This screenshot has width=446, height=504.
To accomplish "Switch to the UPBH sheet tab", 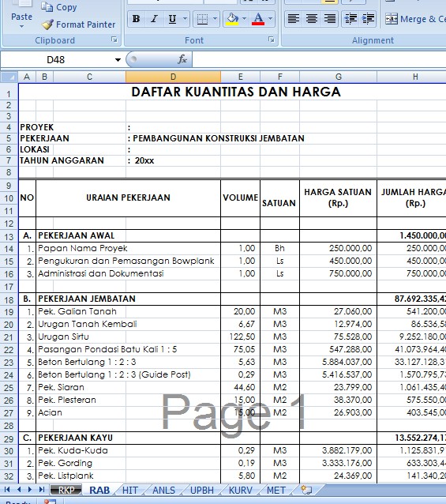I will coord(202,491).
